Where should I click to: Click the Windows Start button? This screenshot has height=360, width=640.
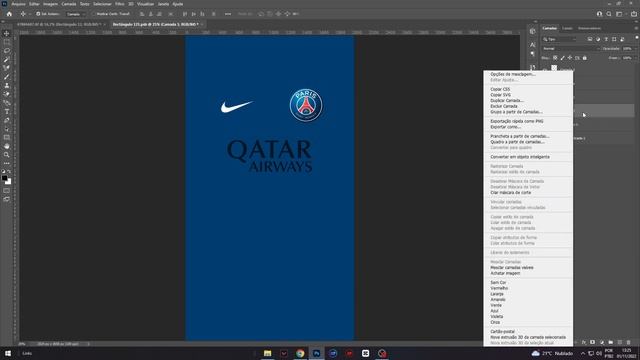[8, 353]
